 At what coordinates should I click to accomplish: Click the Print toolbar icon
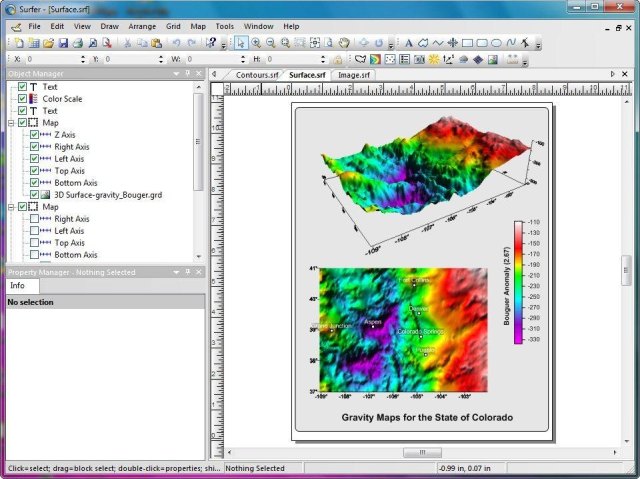(x=78, y=43)
